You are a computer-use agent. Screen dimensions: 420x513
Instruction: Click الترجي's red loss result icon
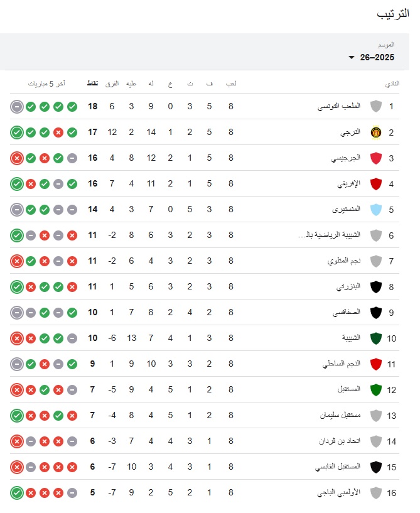click(x=58, y=132)
